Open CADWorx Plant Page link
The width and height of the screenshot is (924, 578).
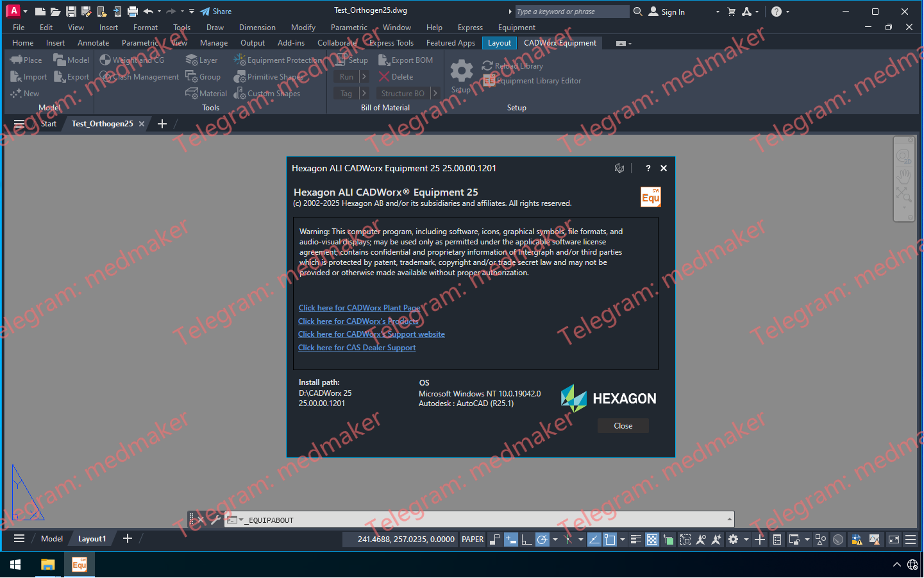pyautogui.click(x=359, y=308)
